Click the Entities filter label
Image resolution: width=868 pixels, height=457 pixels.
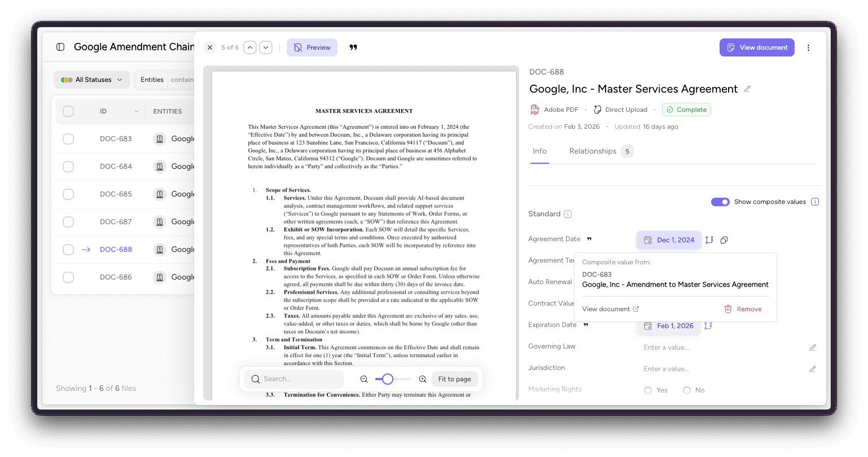[x=152, y=80]
